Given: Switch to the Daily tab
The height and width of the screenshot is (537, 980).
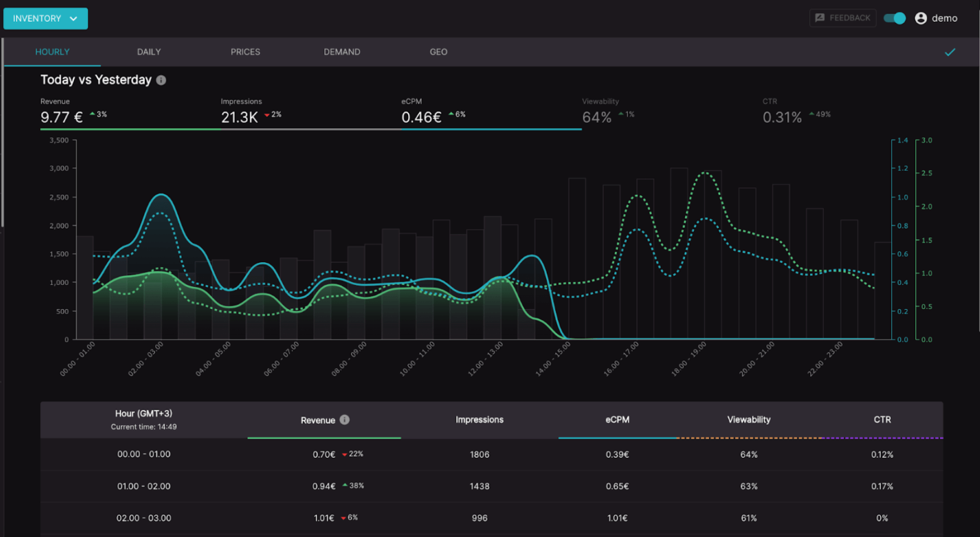Looking at the screenshot, I should click(x=149, y=52).
